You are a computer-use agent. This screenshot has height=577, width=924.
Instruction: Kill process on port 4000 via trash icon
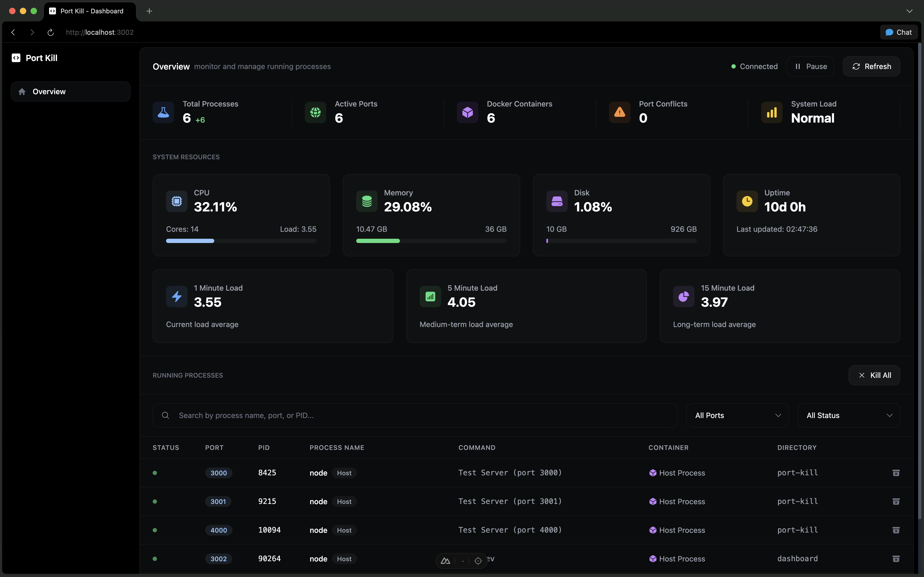click(x=896, y=530)
